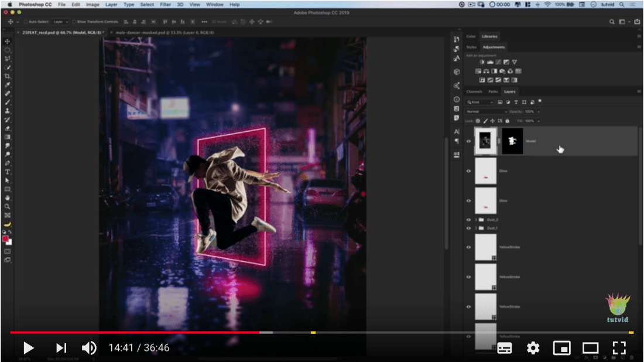Switch to the Channels tab

[x=474, y=91]
